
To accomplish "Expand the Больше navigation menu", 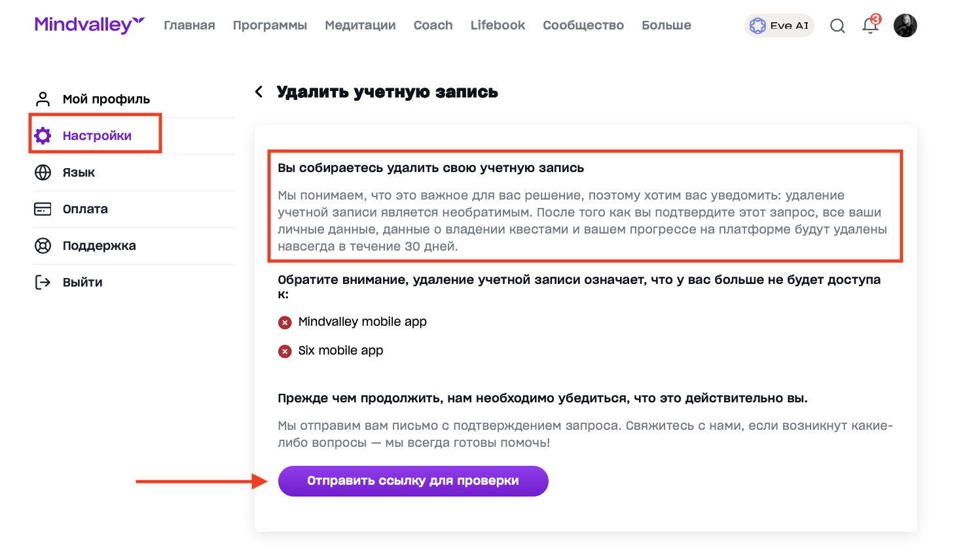I will coord(666,25).
